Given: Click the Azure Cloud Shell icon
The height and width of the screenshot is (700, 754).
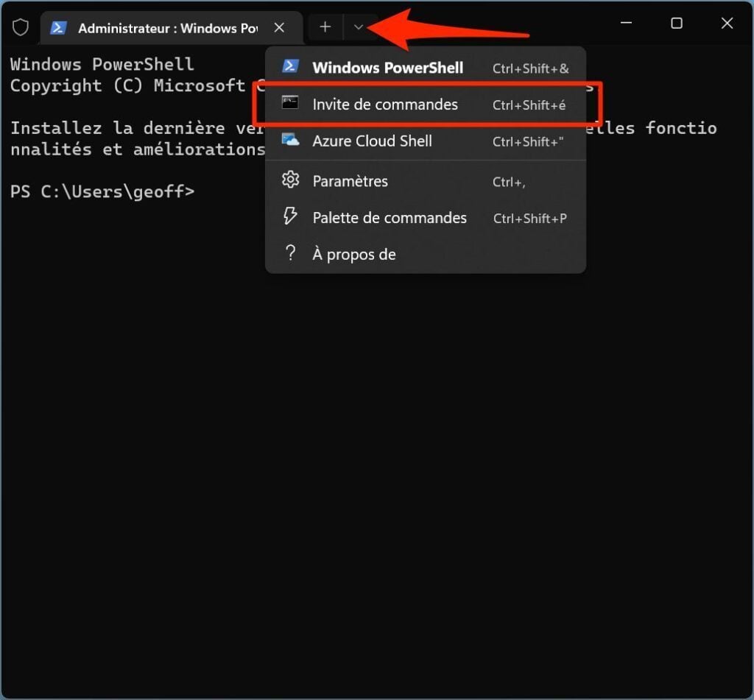Looking at the screenshot, I should coord(290,139).
